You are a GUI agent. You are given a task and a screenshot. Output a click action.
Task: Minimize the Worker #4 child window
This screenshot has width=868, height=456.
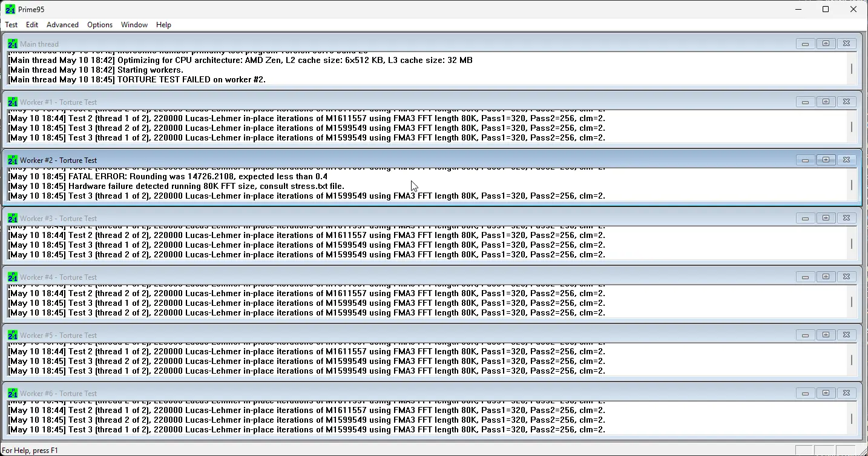pos(805,277)
